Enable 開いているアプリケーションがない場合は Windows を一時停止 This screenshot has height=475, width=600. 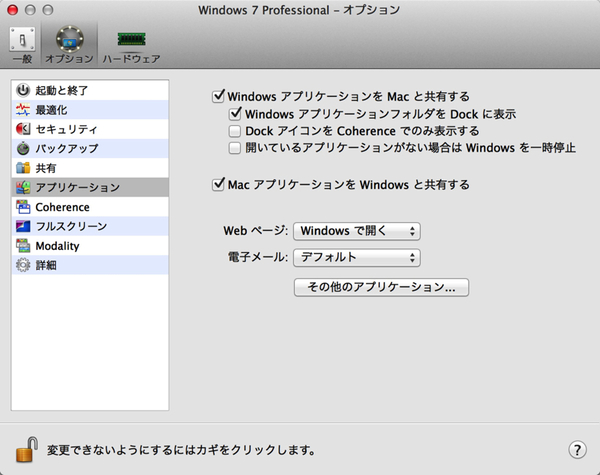click(x=235, y=148)
